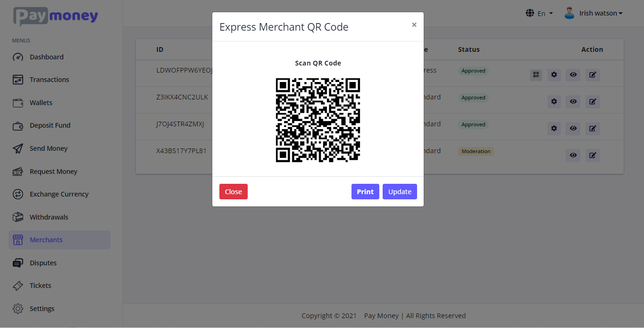
Task: Click the Exchange Currency circular arrows icon
Action: coord(17,194)
